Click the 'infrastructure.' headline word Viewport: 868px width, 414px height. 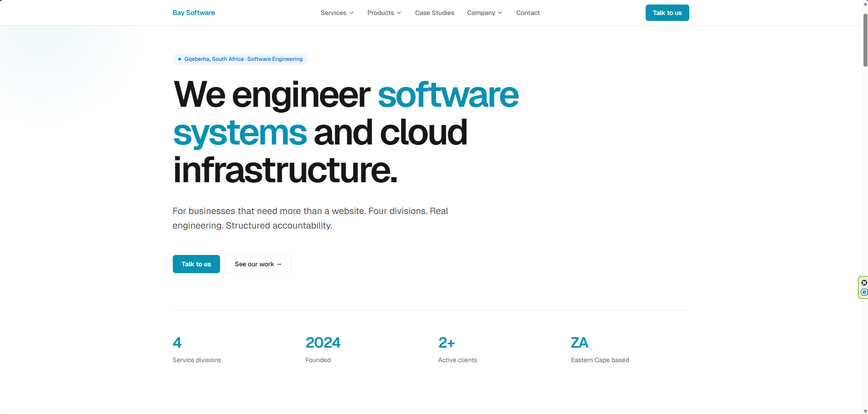click(x=286, y=170)
